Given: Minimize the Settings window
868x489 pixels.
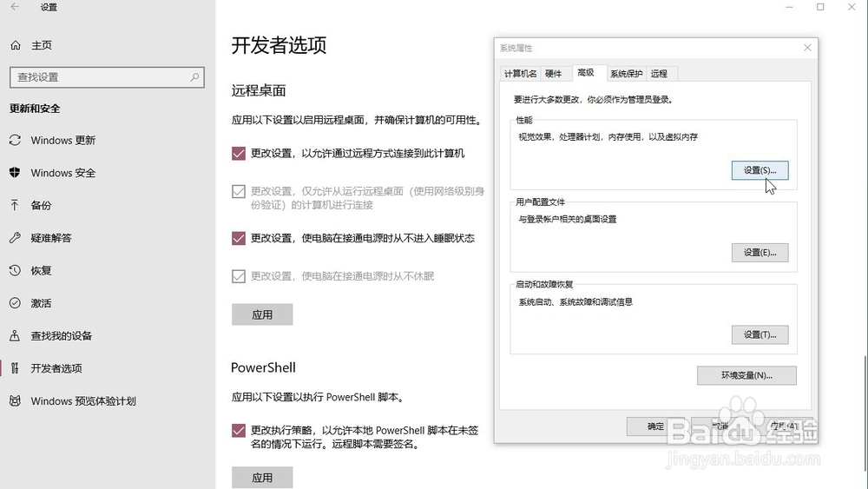Looking at the screenshot, I should point(789,7).
